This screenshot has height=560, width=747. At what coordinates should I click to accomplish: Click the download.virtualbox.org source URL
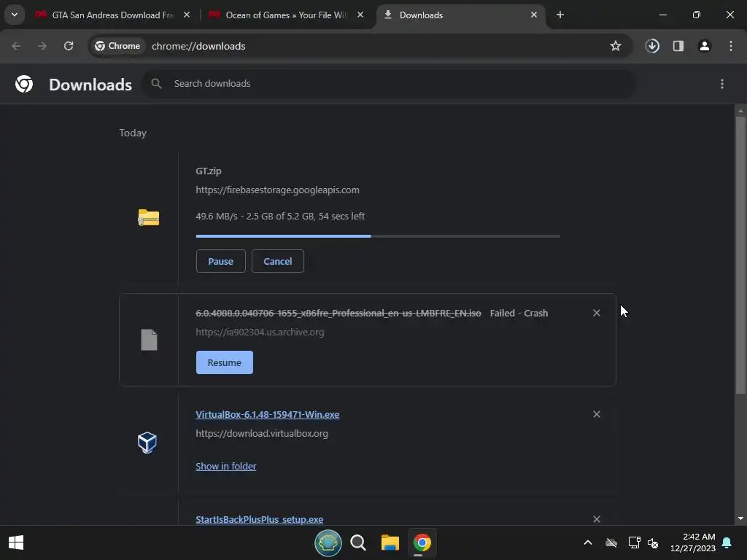262,434
